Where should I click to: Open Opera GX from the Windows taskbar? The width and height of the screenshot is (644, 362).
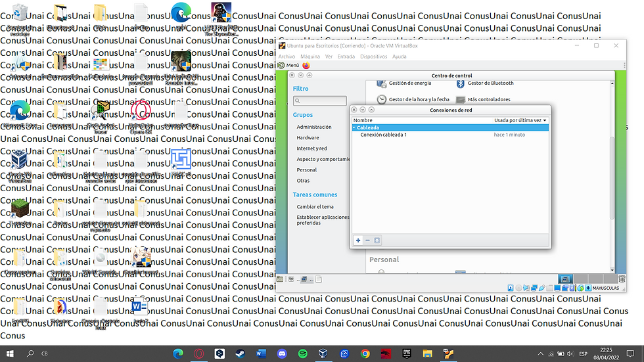tap(198, 353)
